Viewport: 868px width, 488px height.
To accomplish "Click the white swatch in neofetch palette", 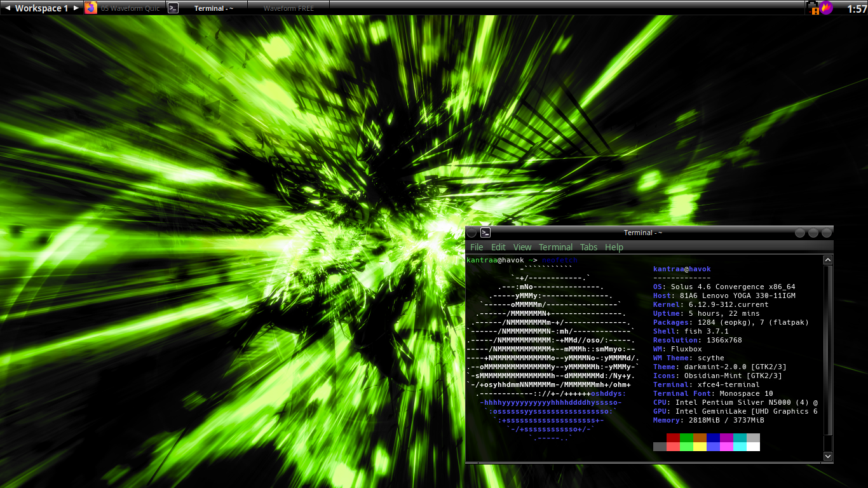I will [753, 447].
